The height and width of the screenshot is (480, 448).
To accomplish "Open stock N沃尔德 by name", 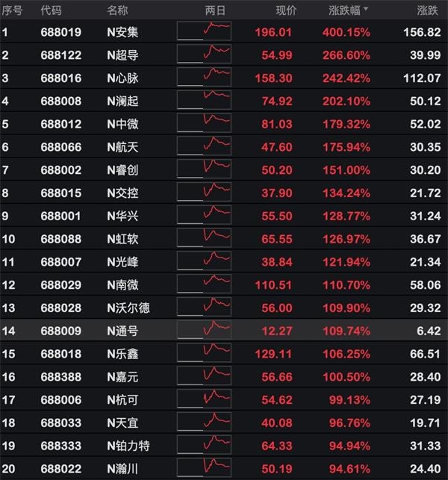I will click(x=128, y=308).
